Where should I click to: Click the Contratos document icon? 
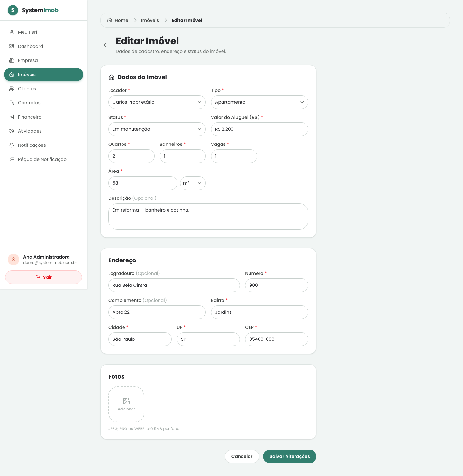[x=12, y=103]
